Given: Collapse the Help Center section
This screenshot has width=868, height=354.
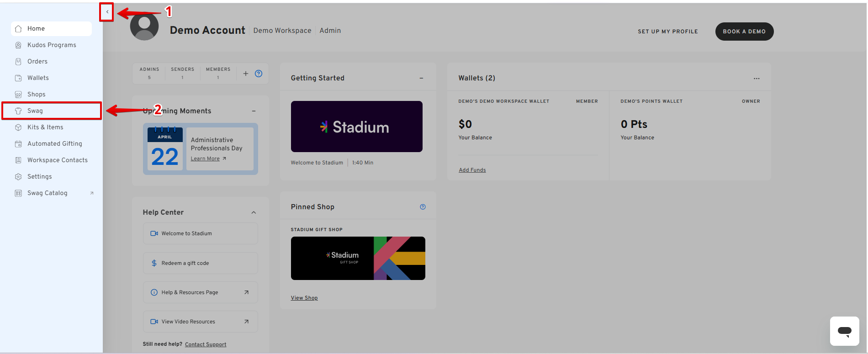Looking at the screenshot, I should point(254,212).
